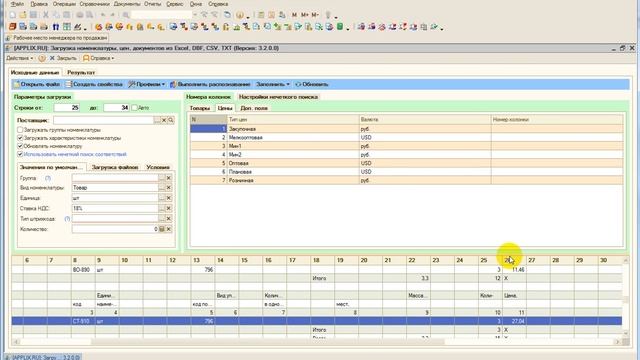
Task: Select the Мелкооптовая price type row
Action: (x=407, y=138)
